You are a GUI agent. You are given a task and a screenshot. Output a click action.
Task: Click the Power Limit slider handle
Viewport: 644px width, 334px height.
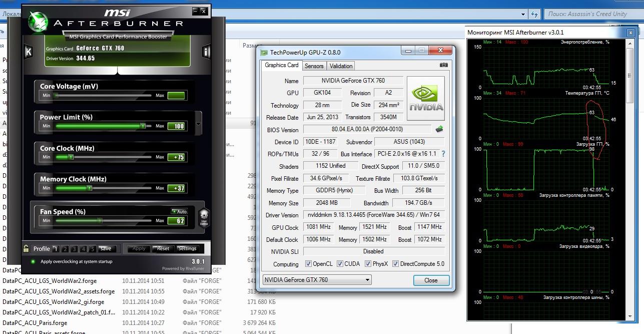click(143, 126)
